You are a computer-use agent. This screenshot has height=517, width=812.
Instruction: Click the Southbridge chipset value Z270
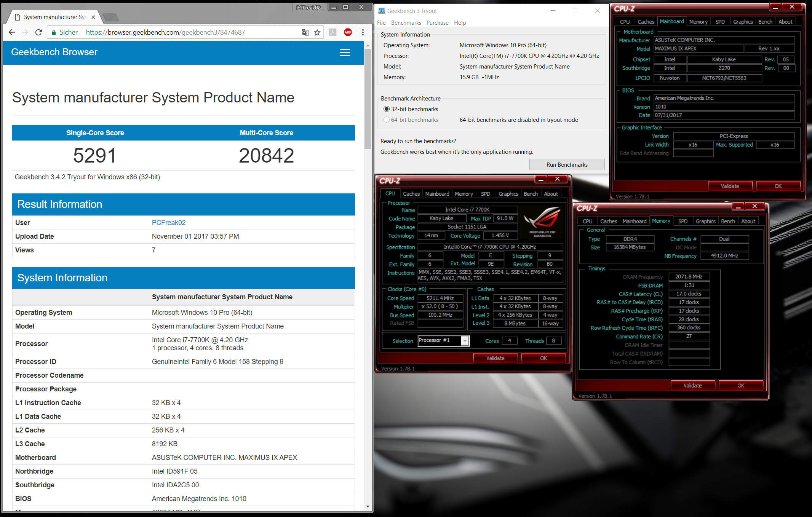tap(724, 68)
